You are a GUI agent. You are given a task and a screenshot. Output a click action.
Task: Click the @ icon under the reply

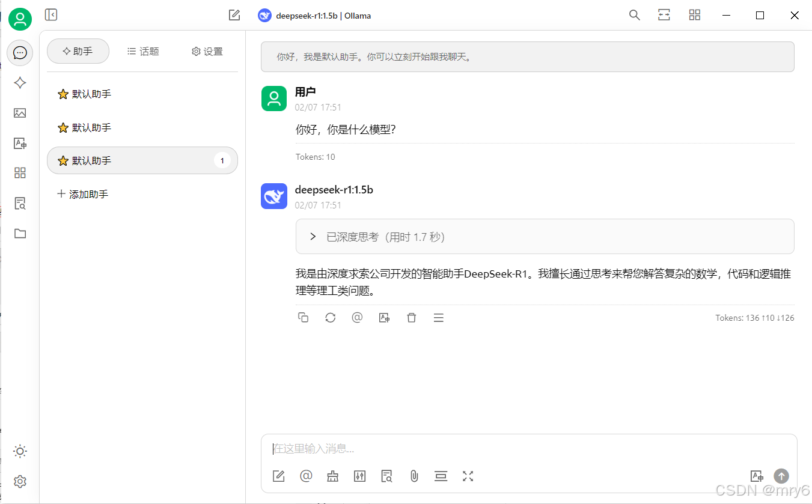tap(358, 318)
